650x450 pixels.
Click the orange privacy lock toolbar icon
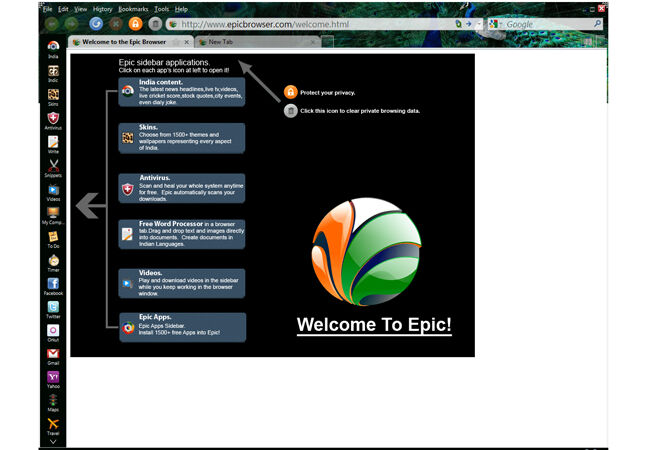(x=135, y=24)
